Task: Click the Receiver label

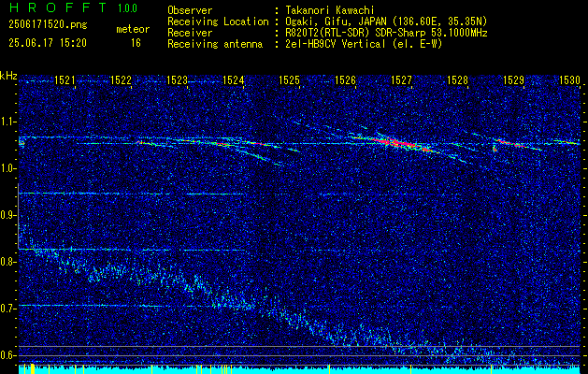Action: click(190, 33)
